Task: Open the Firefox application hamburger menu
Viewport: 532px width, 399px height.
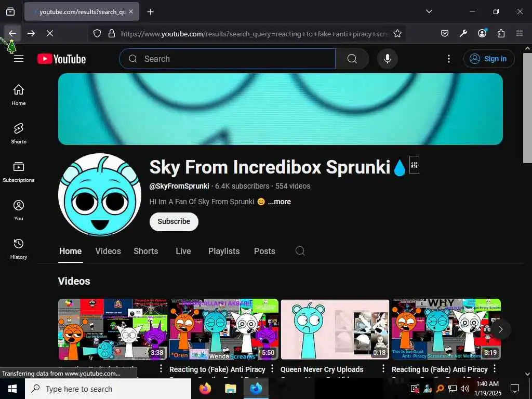Action: (x=520, y=33)
